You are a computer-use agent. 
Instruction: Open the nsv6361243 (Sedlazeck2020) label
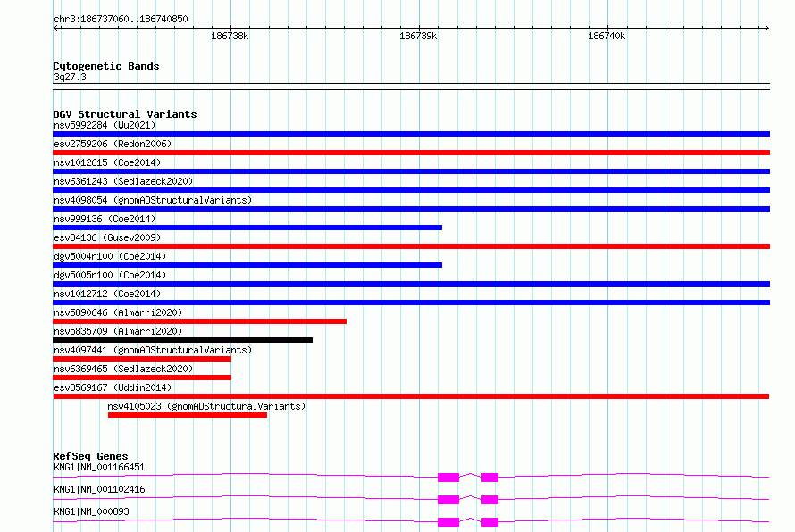(123, 181)
